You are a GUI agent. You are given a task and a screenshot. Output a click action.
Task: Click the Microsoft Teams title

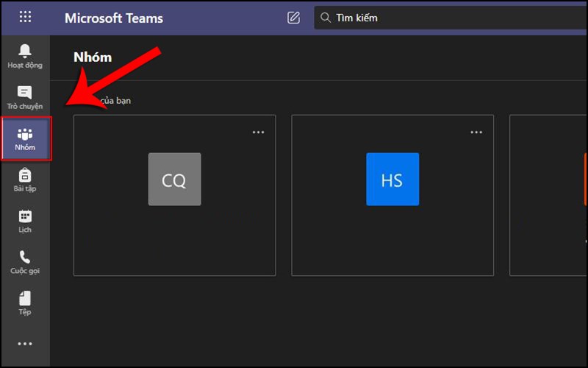(x=114, y=18)
